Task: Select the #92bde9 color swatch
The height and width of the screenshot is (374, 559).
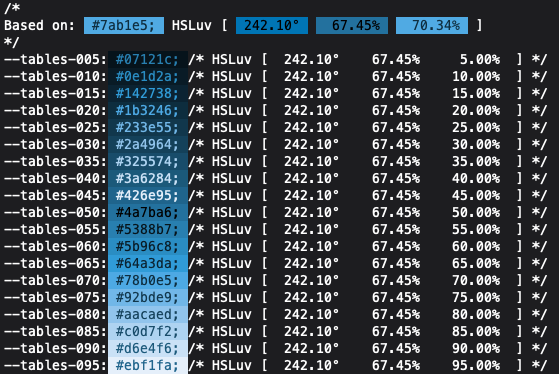Action: click(148, 298)
